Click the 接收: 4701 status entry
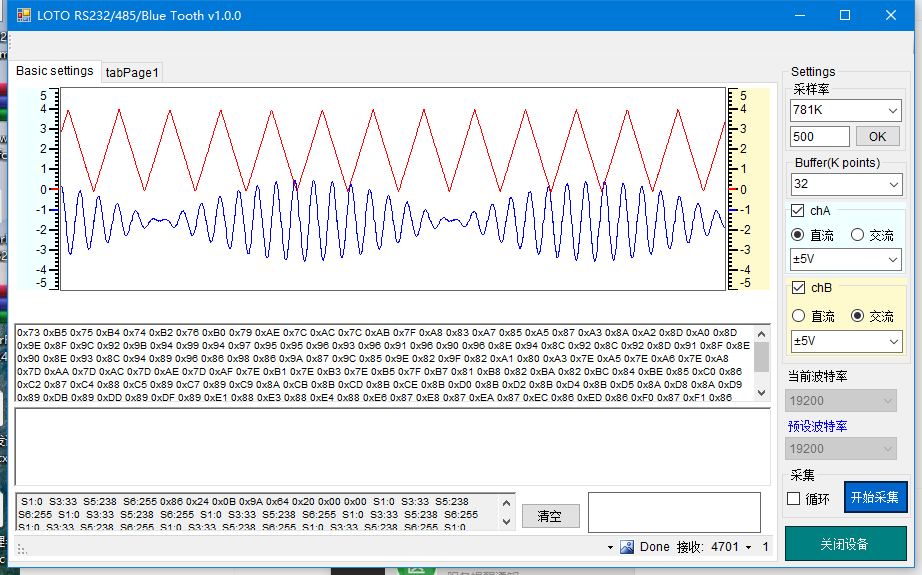The height and width of the screenshot is (575, 922). pyautogui.click(x=707, y=547)
